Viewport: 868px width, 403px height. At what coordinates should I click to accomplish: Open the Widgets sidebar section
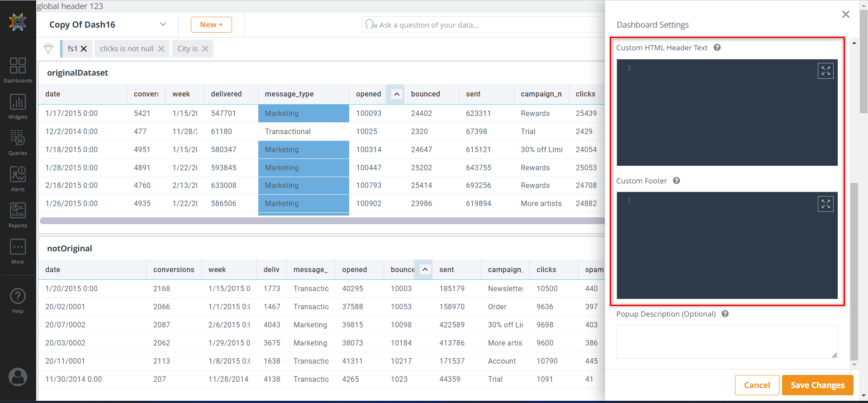point(18,106)
